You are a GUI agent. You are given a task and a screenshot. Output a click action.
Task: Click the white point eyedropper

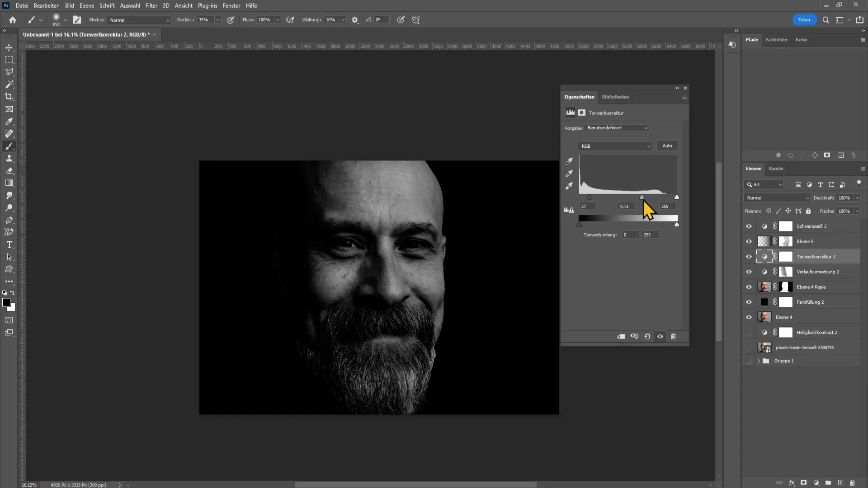tap(570, 186)
